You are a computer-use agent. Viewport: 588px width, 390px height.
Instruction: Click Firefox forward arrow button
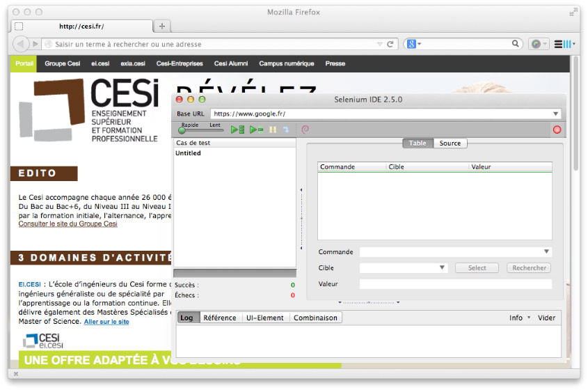click(35, 44)
